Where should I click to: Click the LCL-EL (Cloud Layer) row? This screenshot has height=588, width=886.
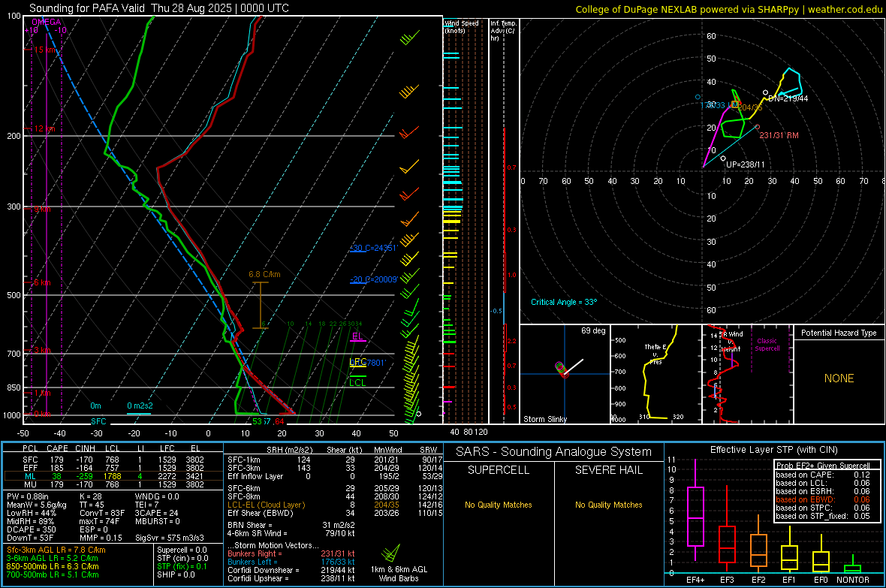(335, 505)
